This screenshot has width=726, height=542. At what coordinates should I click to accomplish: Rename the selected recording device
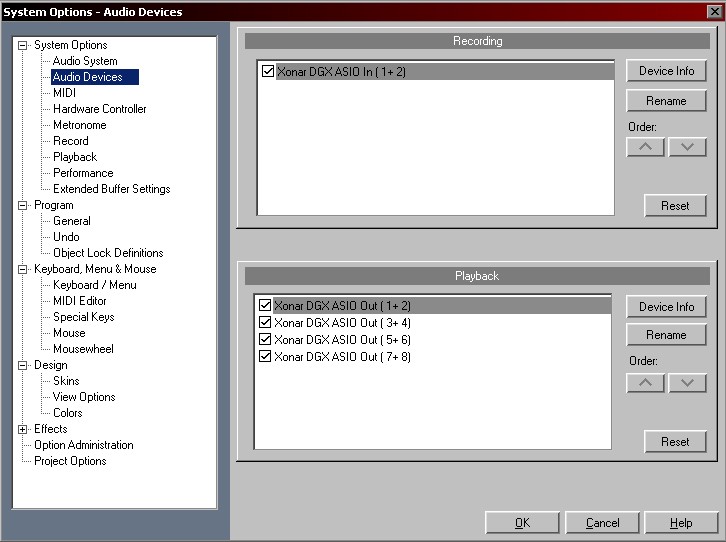[x=666, y=100]
